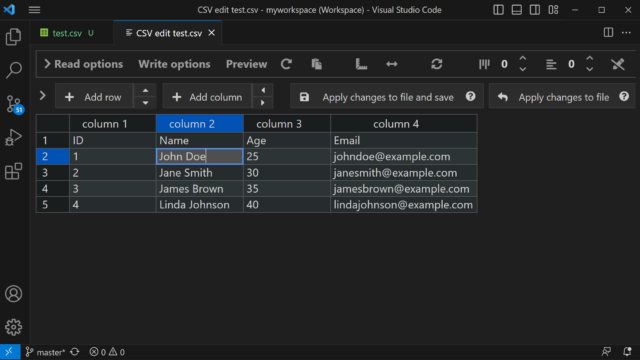The image size is (640, 360).
Task: Open Run and Debug view
Action: pos(13,138)
